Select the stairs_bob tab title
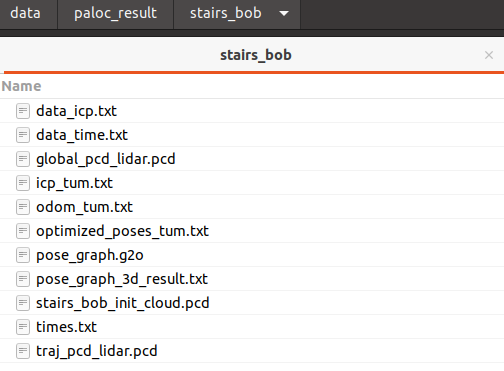This screenshot has height=371, width=504. pos(256,55)
